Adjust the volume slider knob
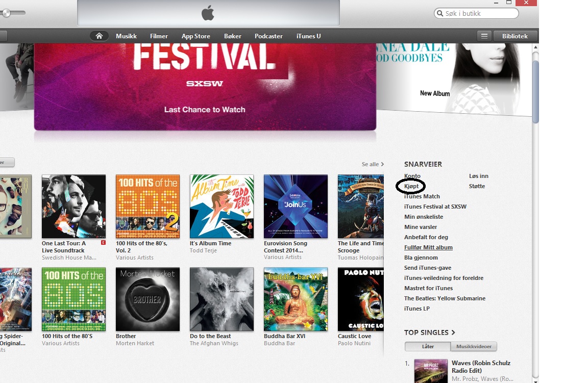Screen dimensions: 588x383 pyautogui.click(x=6, y=13)
